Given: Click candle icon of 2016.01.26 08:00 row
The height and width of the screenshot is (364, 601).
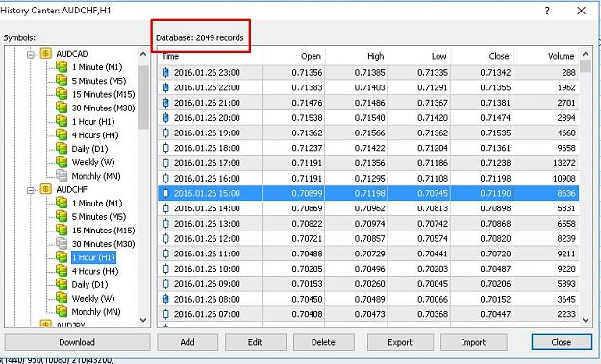Looking at the screenshot, I should click(166, 299).
